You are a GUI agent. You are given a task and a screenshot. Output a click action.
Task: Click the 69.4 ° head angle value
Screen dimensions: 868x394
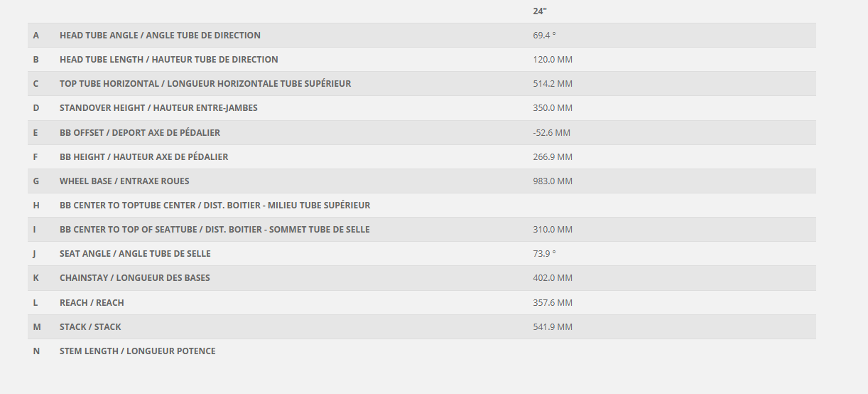click(544, 36)
